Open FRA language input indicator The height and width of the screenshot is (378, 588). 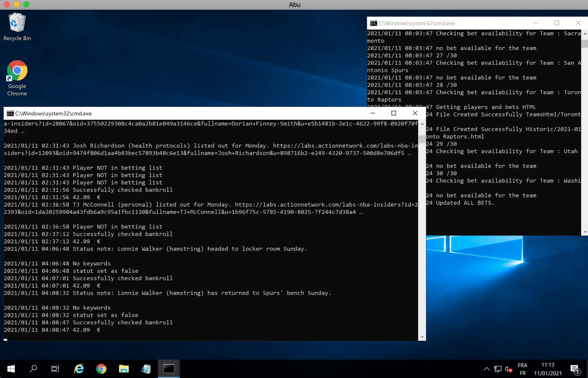click(x=523, y=369)
